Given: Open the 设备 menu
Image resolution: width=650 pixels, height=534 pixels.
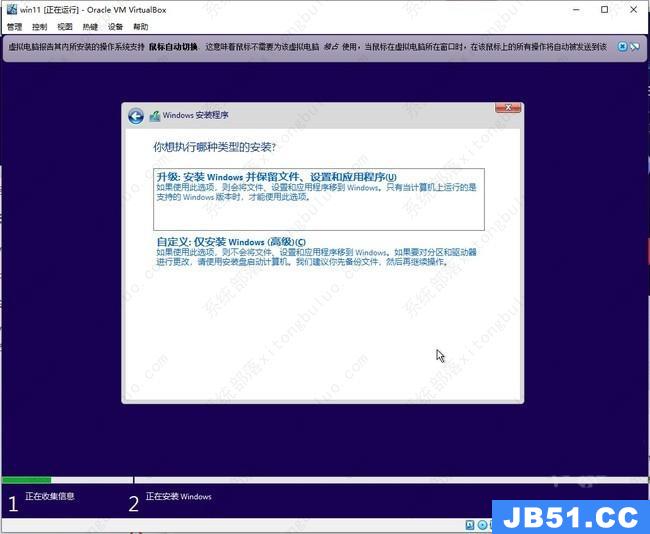Looking at the screenshot, I should [116, 27].
